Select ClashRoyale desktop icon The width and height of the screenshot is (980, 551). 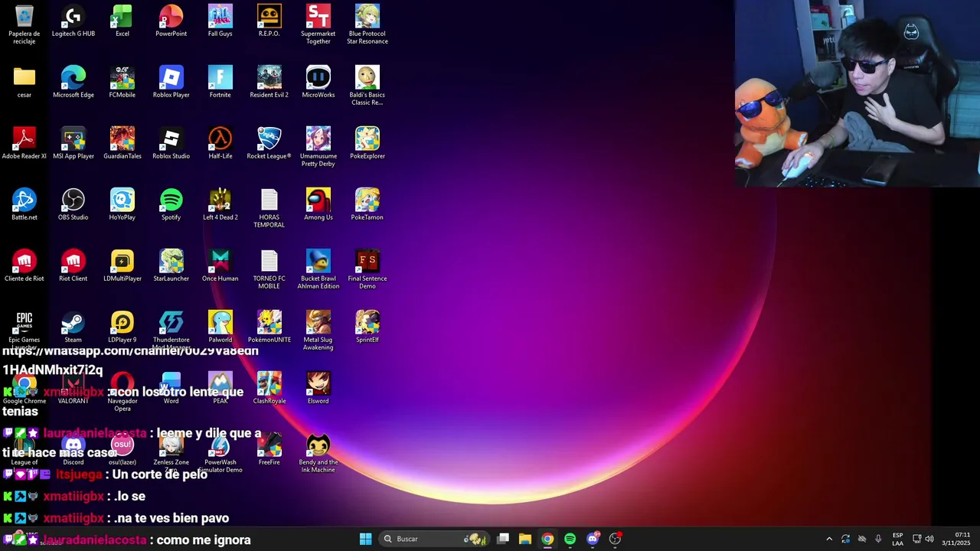click(269, 389)
